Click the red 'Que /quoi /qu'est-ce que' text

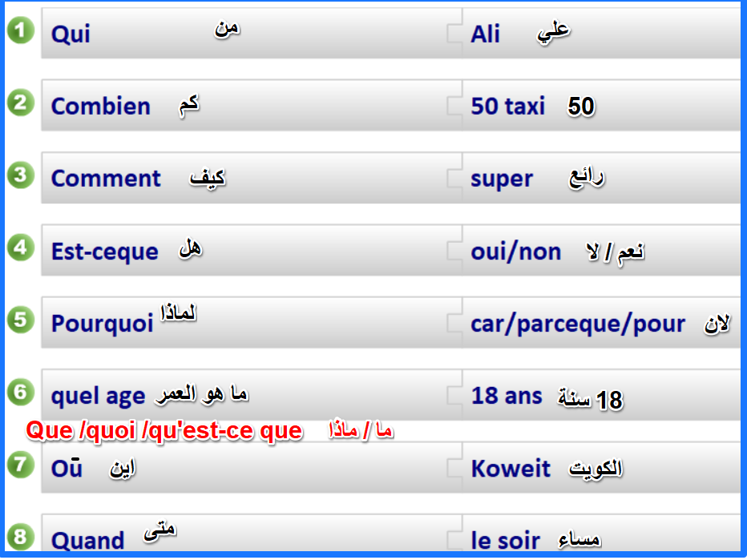point(164,431)
